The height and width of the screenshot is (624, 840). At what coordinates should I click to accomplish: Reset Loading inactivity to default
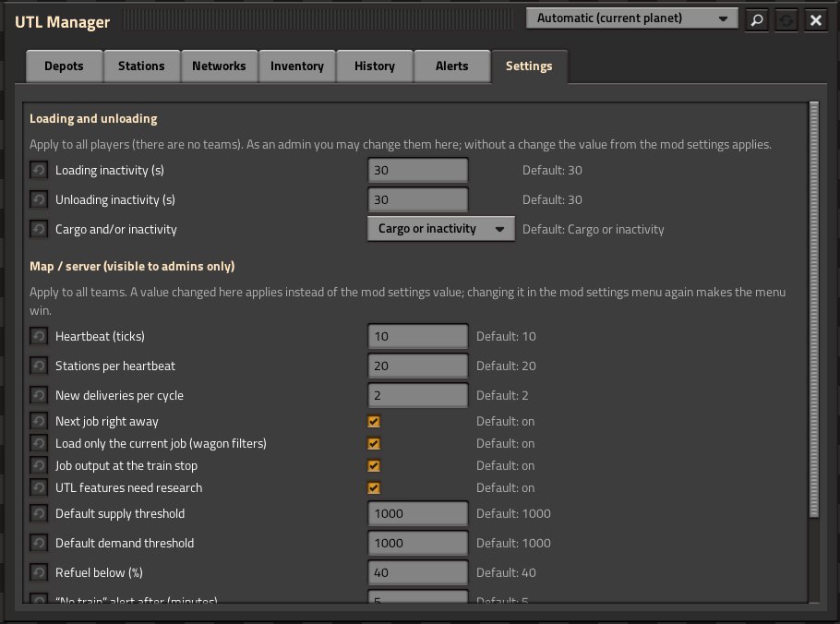(x=39, y=171)
